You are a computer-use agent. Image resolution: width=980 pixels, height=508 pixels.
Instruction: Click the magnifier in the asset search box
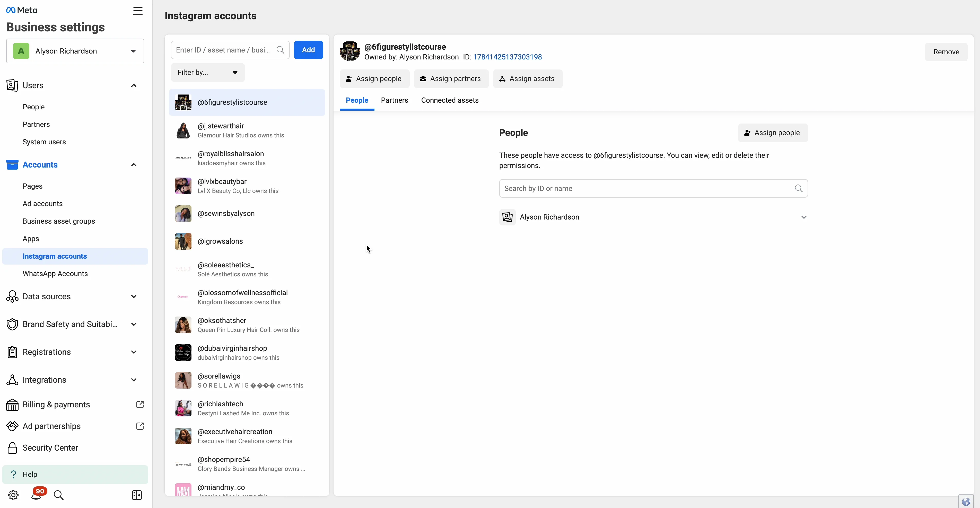coord(280,50)
